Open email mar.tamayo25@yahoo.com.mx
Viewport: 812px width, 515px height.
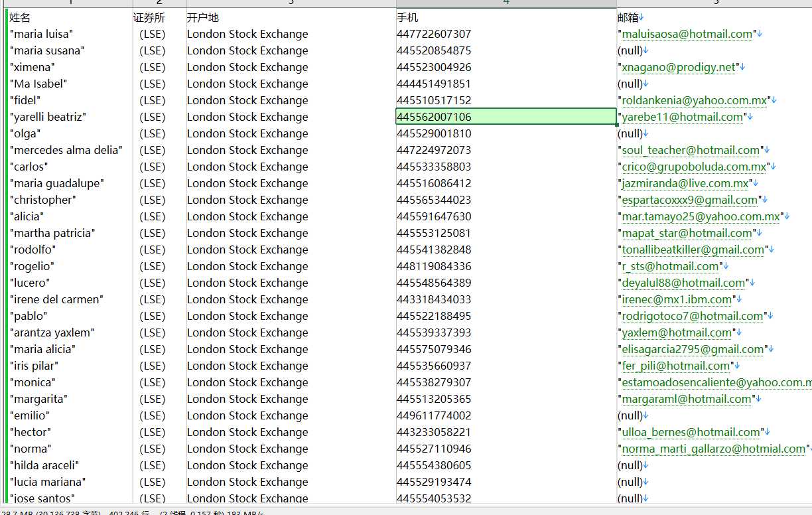(x=701, y=216)
